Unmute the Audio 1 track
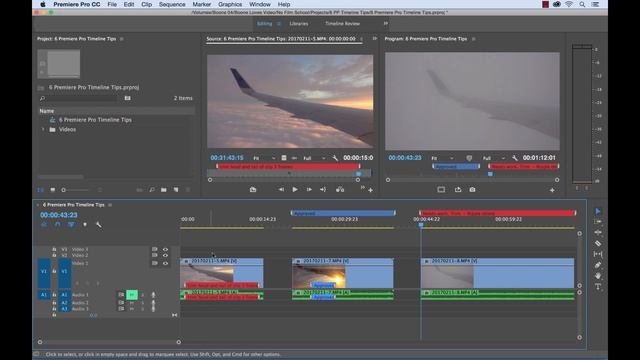Viewport: 640px width, 360px height. pos(132,295)
